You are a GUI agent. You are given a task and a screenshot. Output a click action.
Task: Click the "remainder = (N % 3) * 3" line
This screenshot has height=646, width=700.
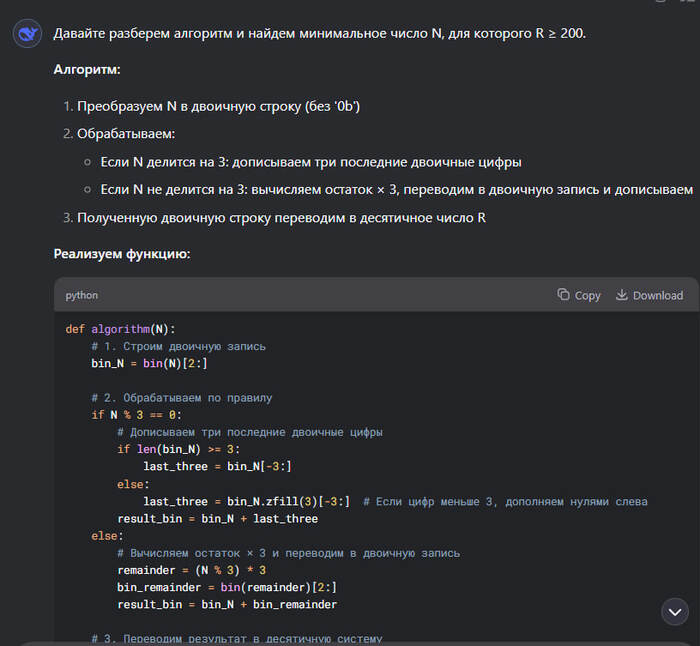(x=191, y=570)
